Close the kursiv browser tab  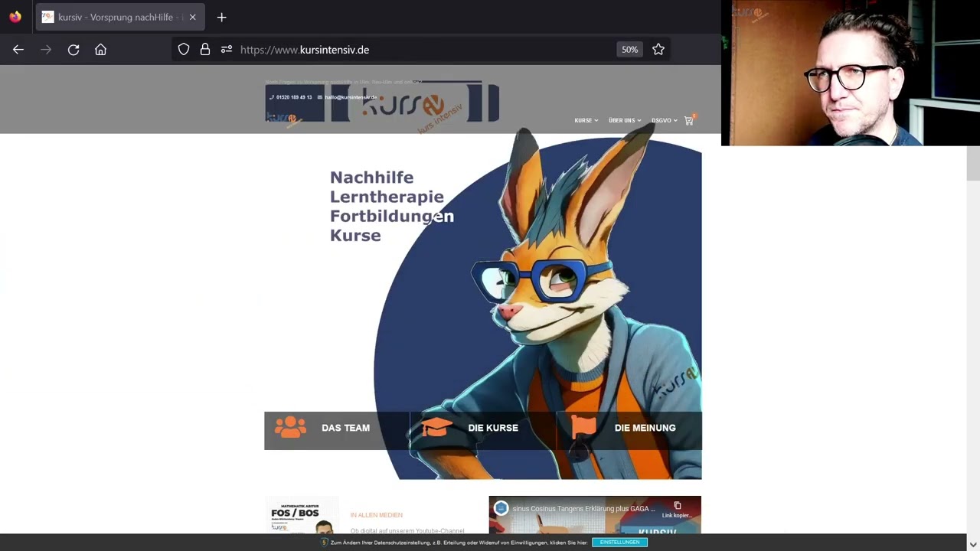[192, 17]
